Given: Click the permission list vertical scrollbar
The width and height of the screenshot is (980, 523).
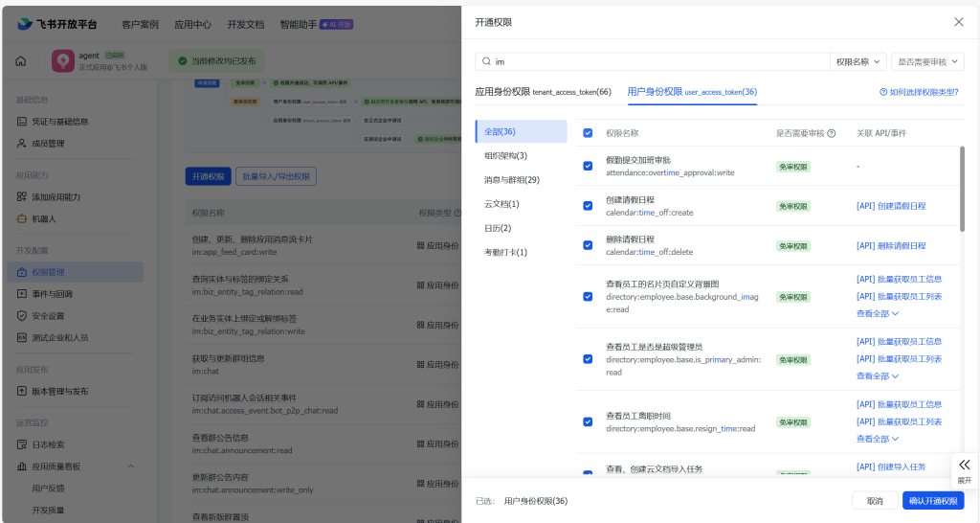Looking at the screenshot, I should coord(962,188).
